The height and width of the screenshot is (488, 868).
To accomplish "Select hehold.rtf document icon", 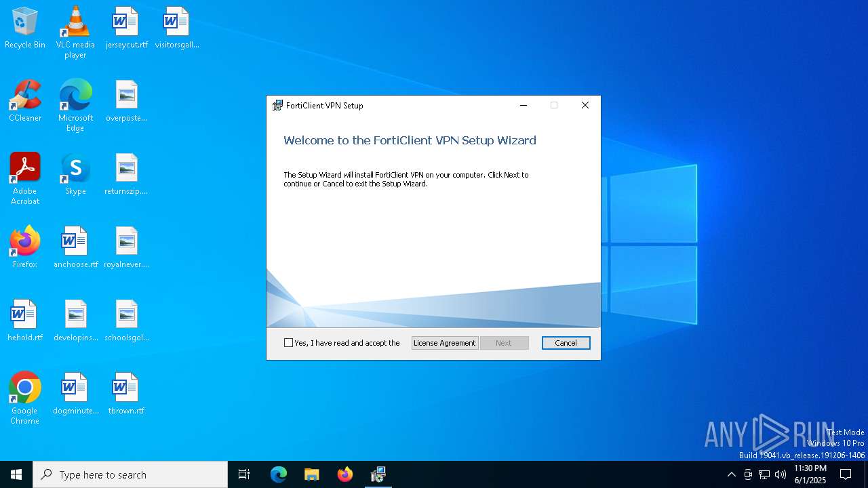I will 25,321.
